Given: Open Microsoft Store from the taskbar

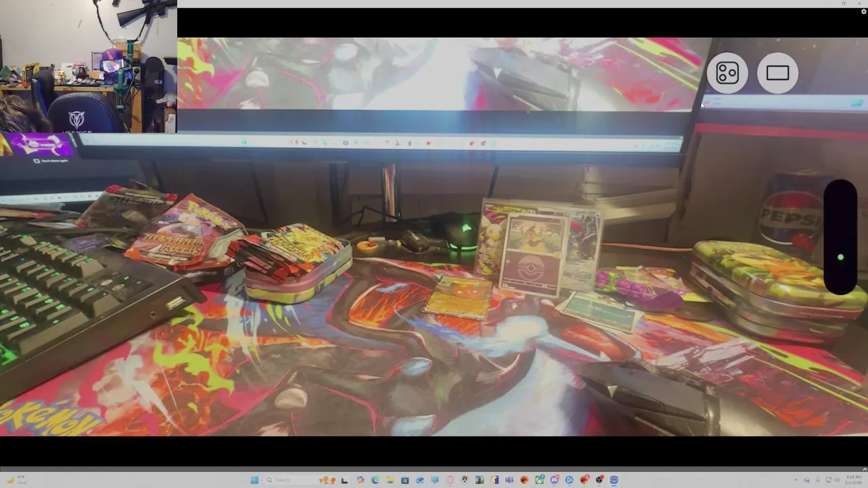Looking at the screenshot, I should pyautogui.click(x=405, y=480).
